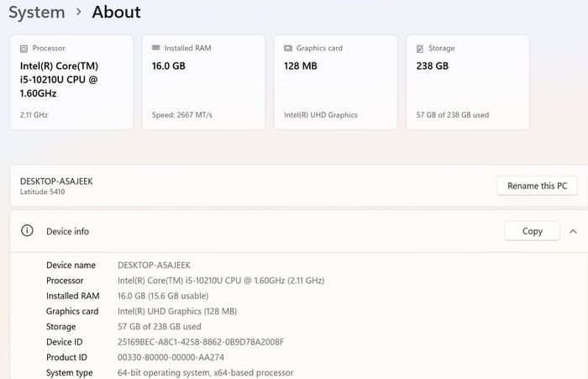Click the Device info circle icon
Image resolution: width=588 pixels, height=379 pixels.
click(x=27, y=230)
